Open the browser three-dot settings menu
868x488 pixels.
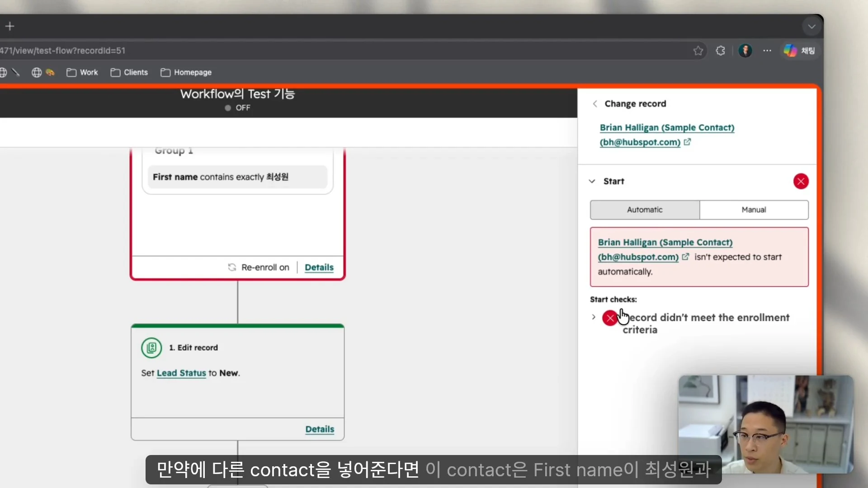(767, 51)
